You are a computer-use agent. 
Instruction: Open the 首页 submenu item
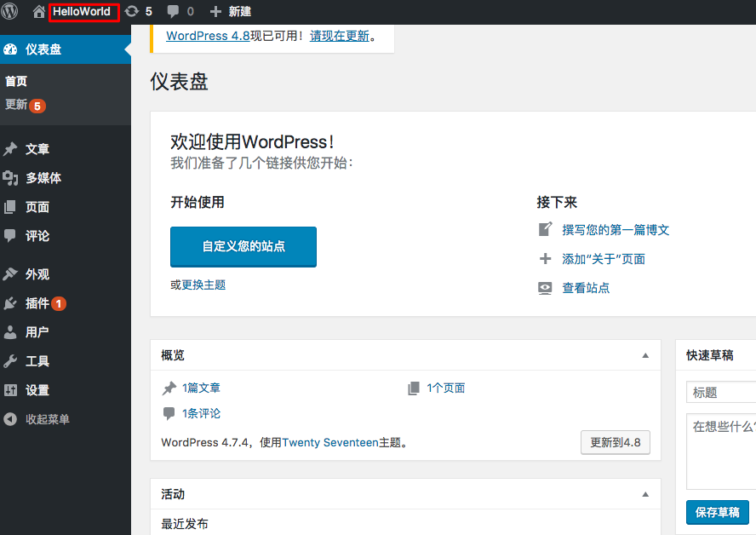(16, 81)
